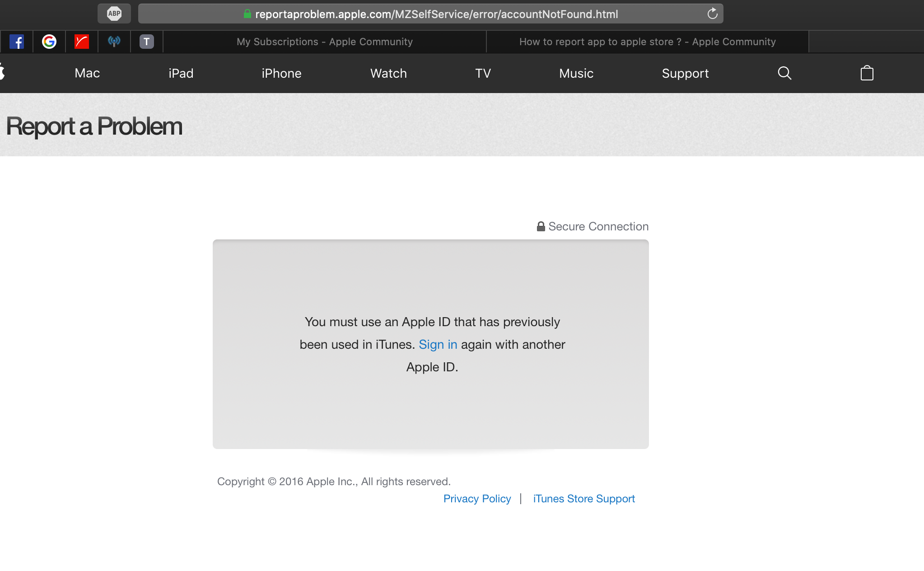
Task: Go to the iPhone section
Action: [281, 73]
